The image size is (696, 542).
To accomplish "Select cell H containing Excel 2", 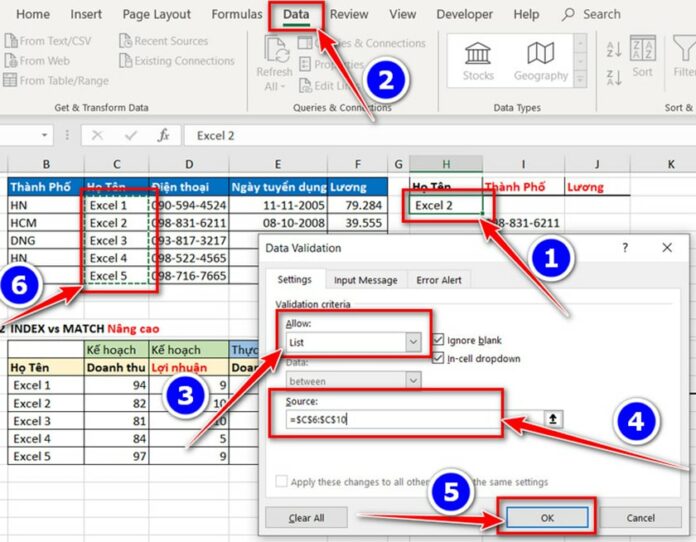I will pyautogui.click(x=446, y=205).
